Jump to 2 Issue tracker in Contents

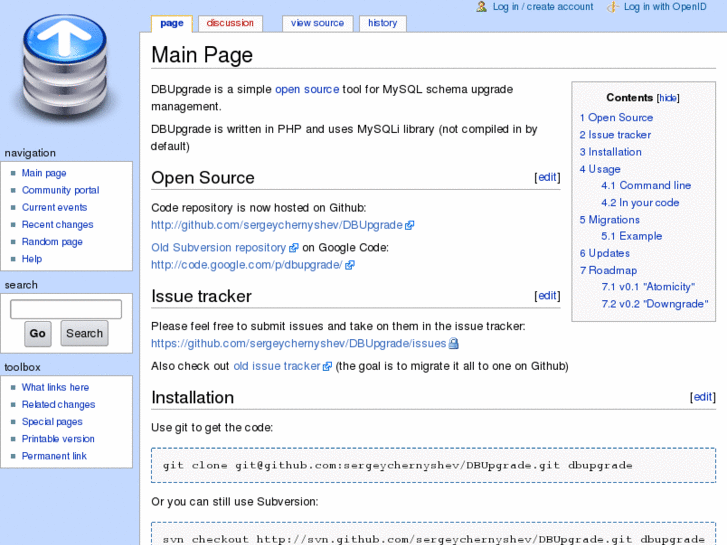click(x=615, y=135)
